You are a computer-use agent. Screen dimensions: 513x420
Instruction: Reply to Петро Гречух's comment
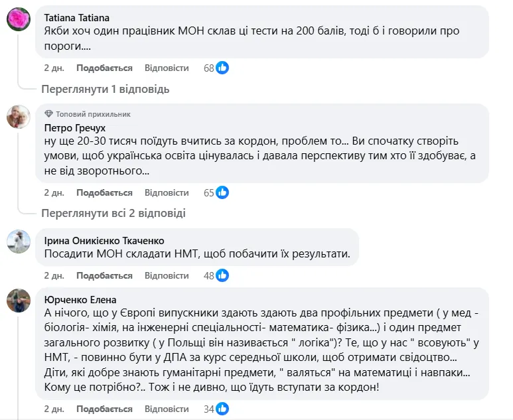(167, 192)
